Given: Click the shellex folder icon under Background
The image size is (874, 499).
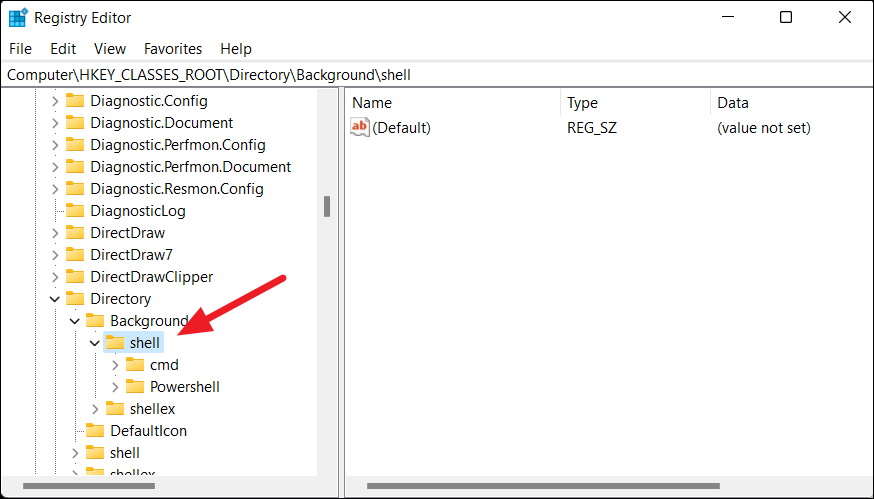Looking at the screenshot, I should point(115,409).
